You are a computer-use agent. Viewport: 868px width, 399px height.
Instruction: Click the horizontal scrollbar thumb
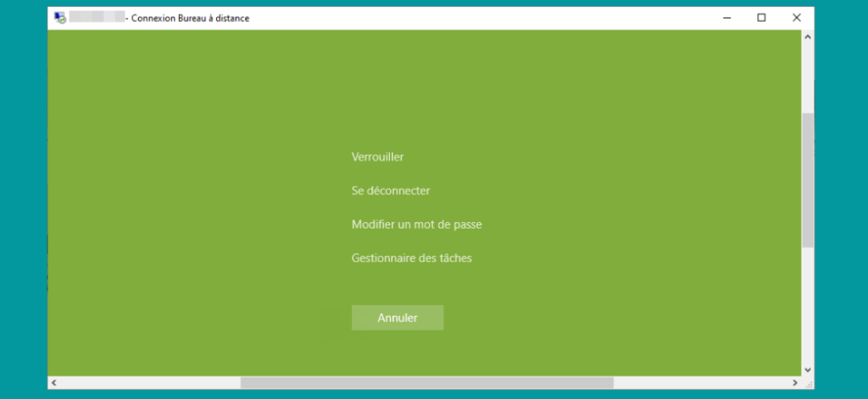(x=426, y=383)
